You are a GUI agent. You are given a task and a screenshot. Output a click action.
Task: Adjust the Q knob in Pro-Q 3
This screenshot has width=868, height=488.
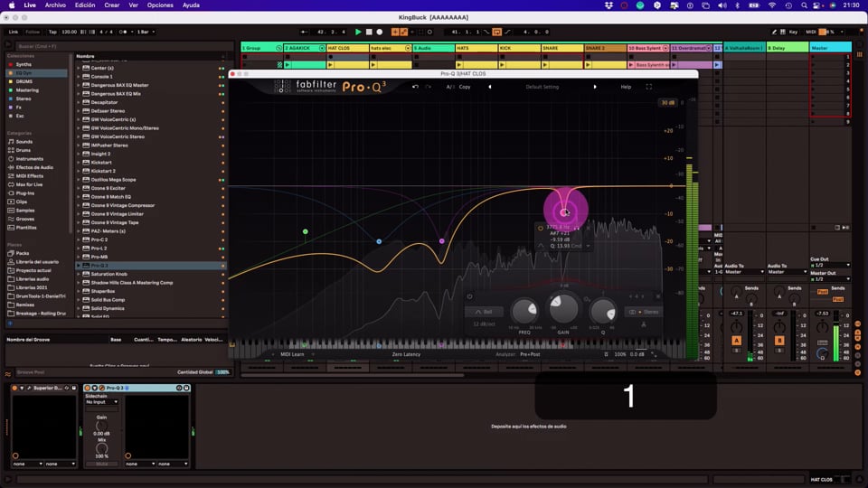pos(603,312)
